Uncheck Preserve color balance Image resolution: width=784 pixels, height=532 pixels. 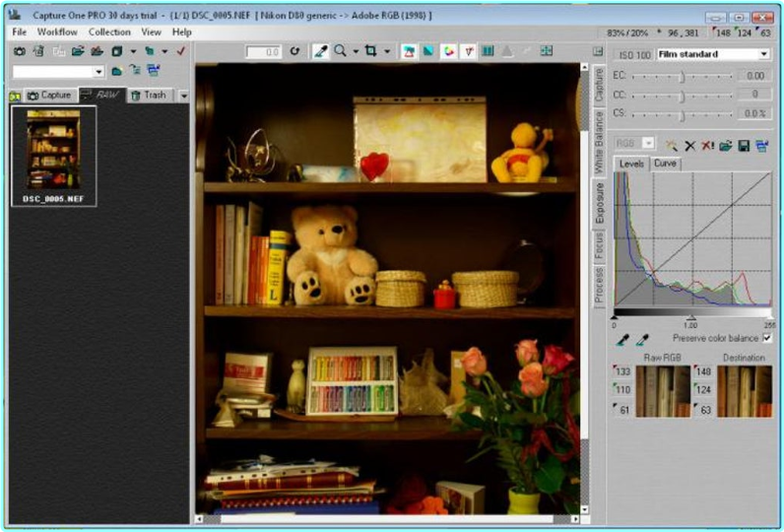[766, 339]
